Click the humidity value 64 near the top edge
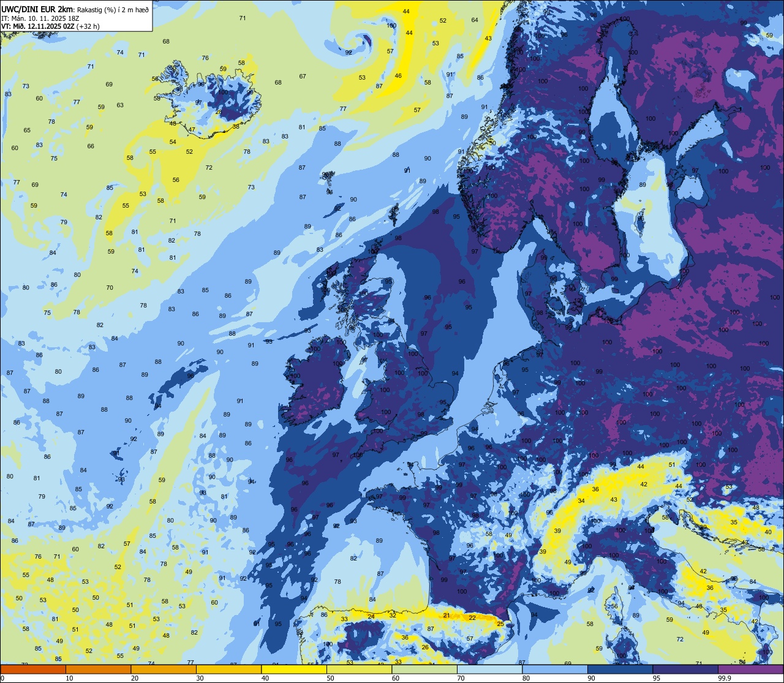Image resolution: width=784 pixels, height=683 pixels. [x=475, y=20]
